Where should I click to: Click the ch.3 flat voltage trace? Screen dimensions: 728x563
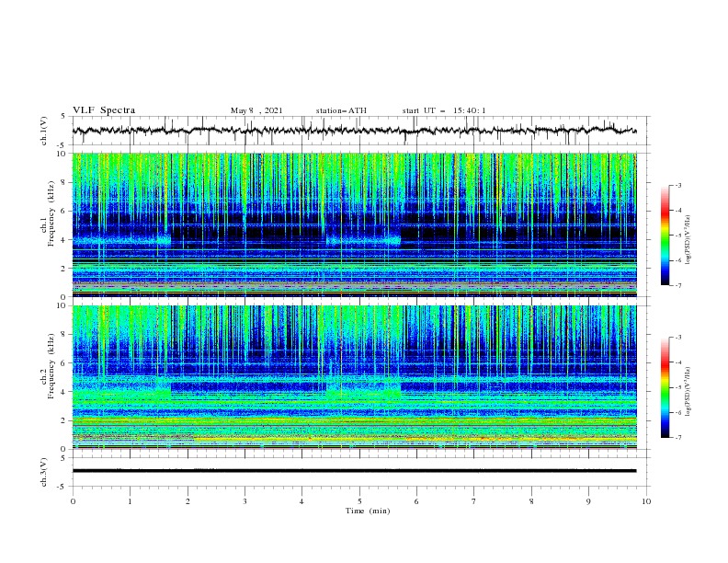(x=354, y=471)
